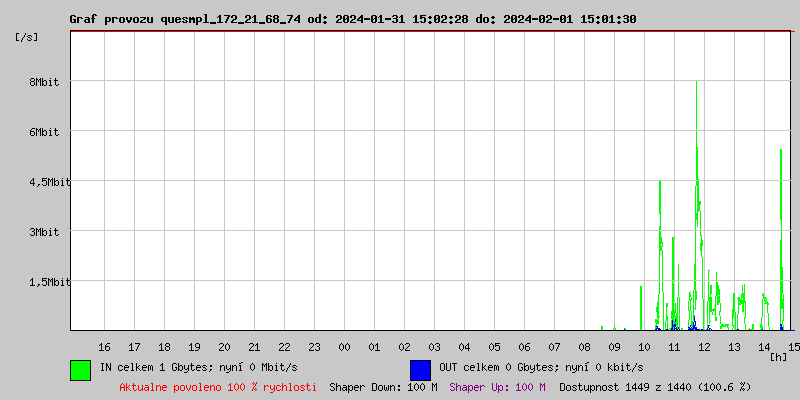This screenshot has width=800, height=400.
Task: Click the blue OUT legend swatch
Action: click(x=420, y=370)
